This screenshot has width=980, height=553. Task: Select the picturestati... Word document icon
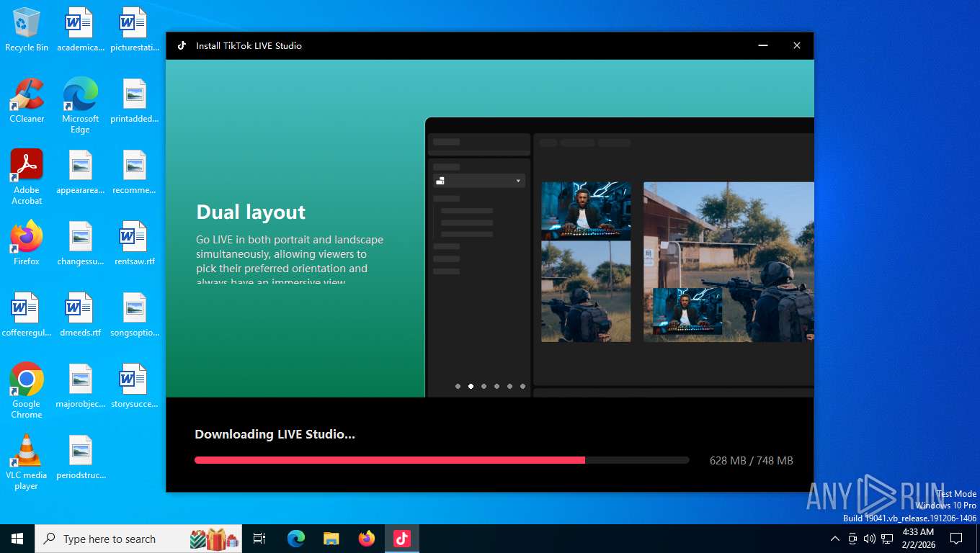134,30
